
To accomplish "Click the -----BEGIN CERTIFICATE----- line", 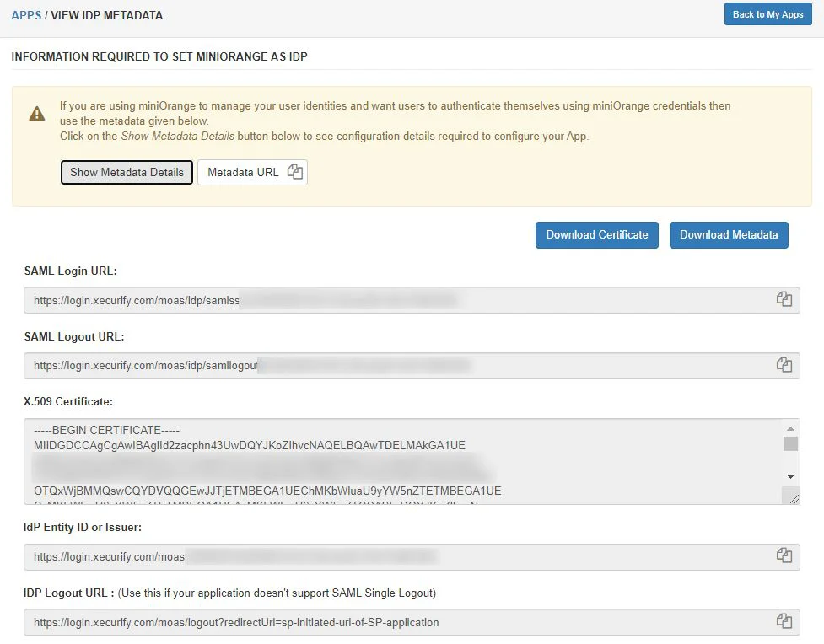I will [x=106, y=430].
